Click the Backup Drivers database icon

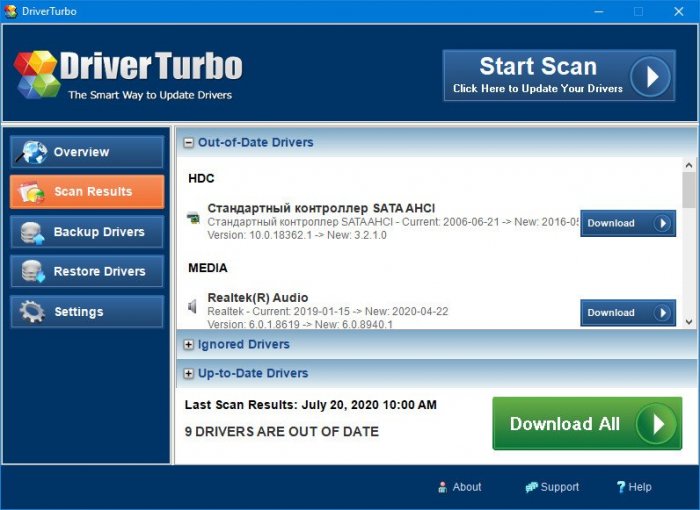[x=32, y=233]
